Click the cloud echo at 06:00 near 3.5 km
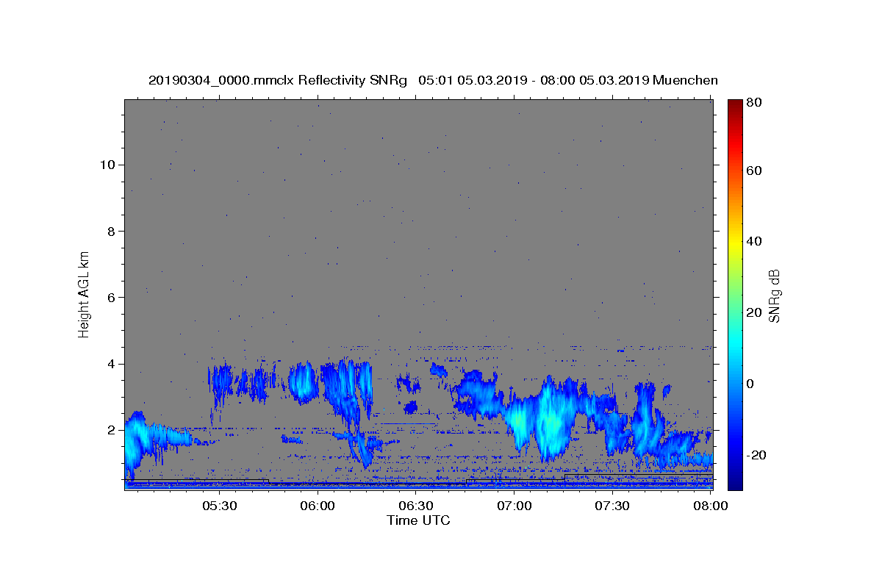Viewport: 882px width, 588px height. click(302, 381)
